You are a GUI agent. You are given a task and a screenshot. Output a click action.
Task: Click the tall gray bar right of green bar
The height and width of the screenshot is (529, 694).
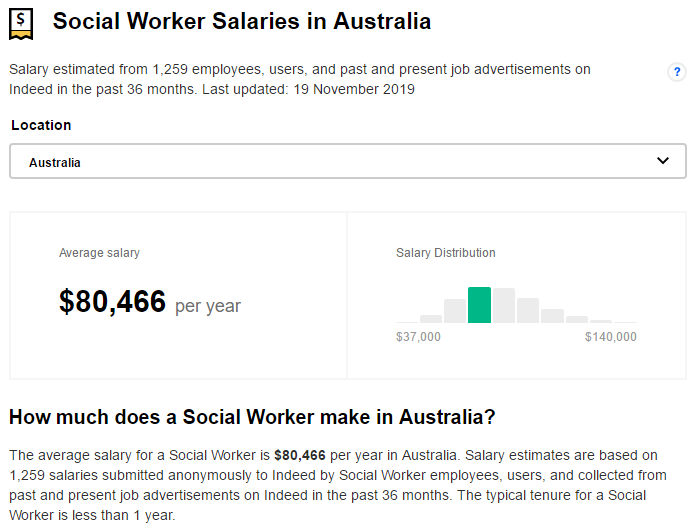tap(503, 305)
